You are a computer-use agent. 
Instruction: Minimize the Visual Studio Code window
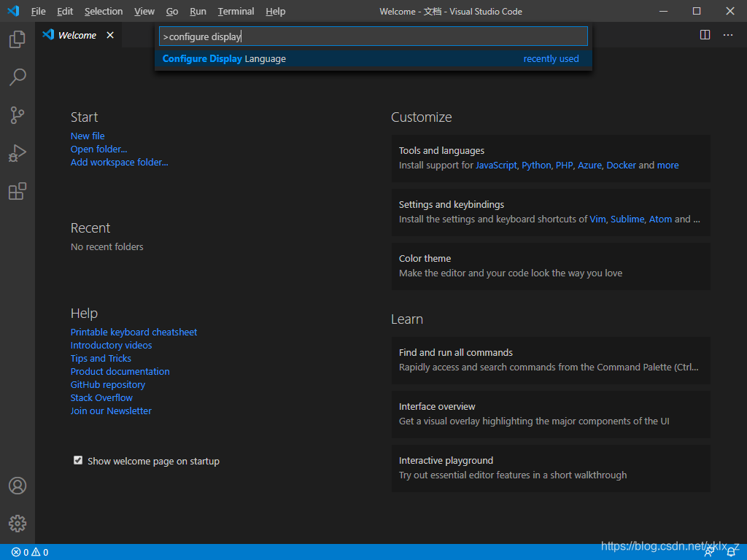coord(663,11)
